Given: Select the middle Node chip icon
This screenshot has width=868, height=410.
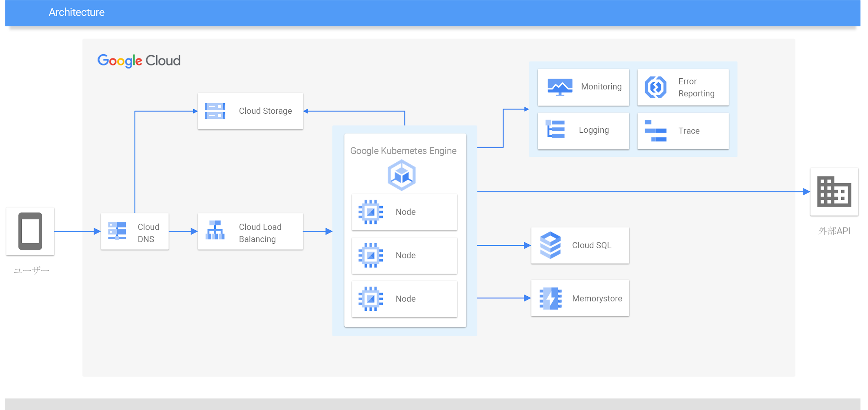Looking at the screenshot, I should [x=370, y=256].
